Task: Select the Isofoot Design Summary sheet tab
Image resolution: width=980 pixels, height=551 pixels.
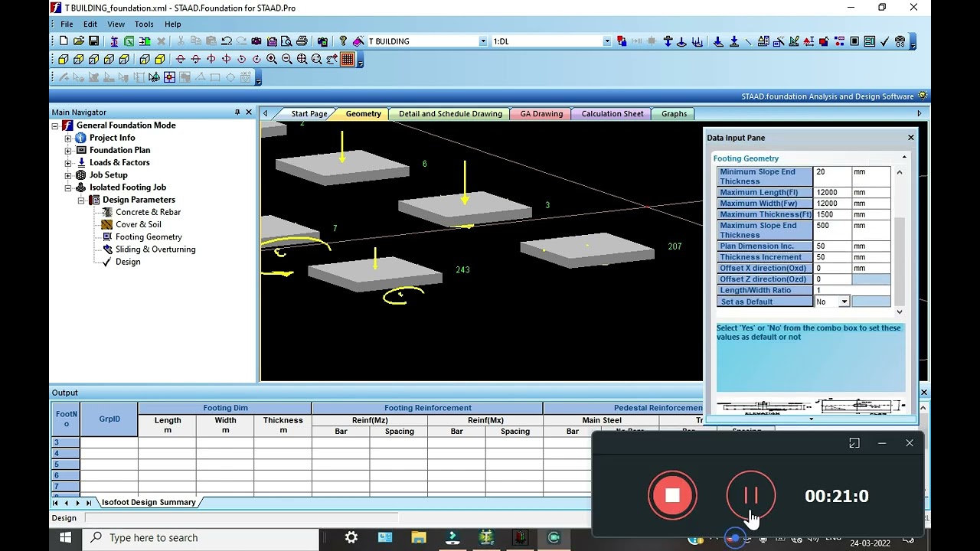Action: [149, 502]
